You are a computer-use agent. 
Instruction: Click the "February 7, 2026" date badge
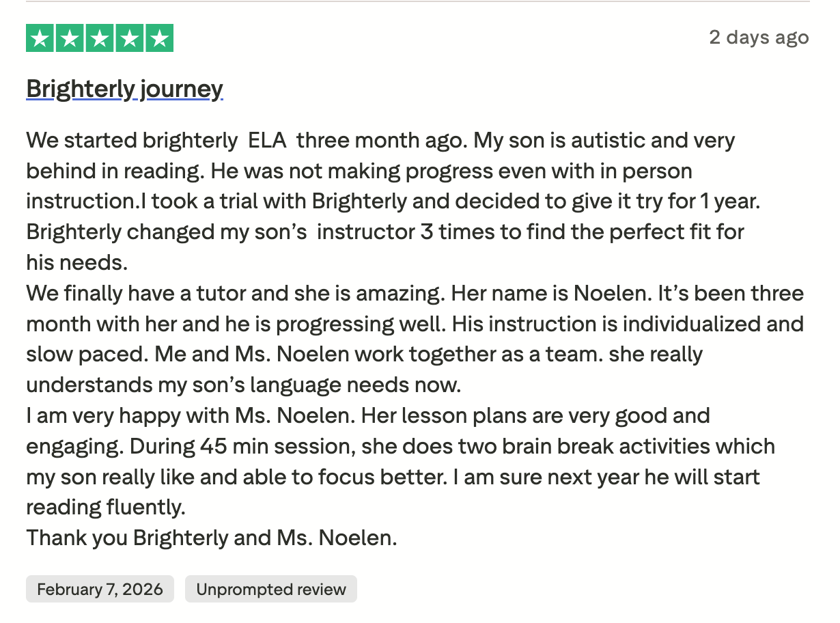pos(100,589)
